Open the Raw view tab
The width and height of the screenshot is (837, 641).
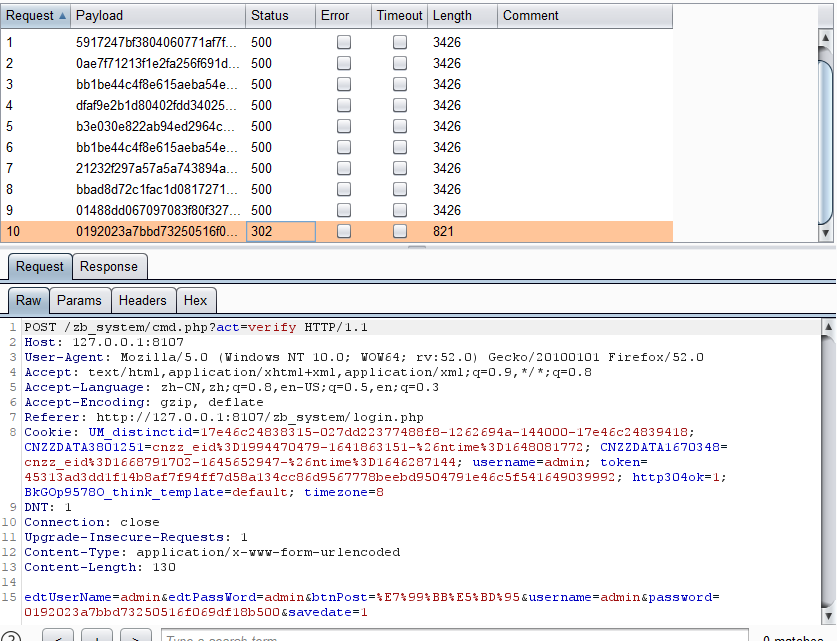28,300
